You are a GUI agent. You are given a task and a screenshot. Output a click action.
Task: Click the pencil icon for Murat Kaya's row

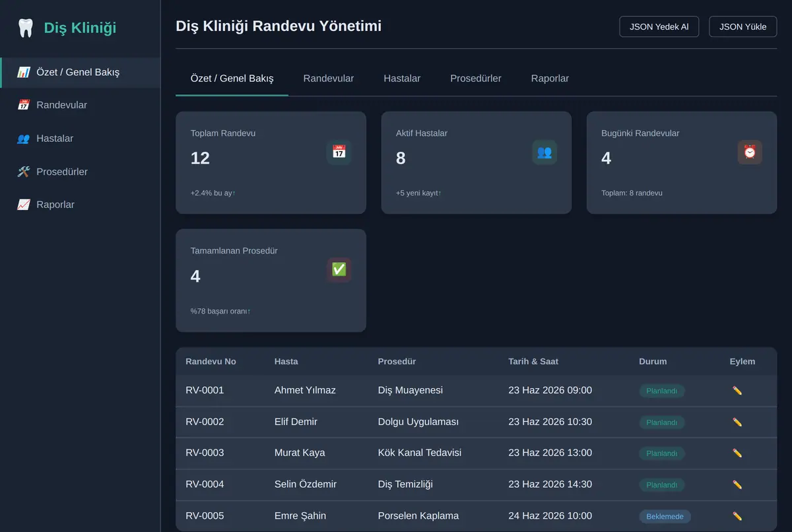[x=737, y=453]
